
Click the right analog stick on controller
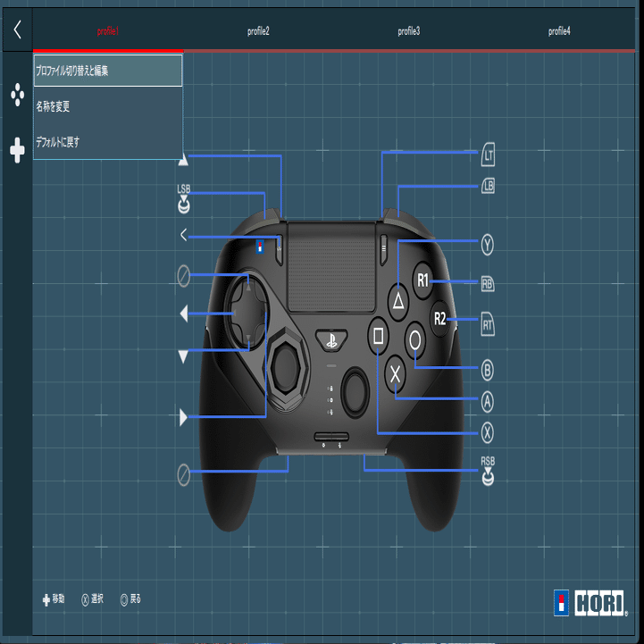point(355,392)
